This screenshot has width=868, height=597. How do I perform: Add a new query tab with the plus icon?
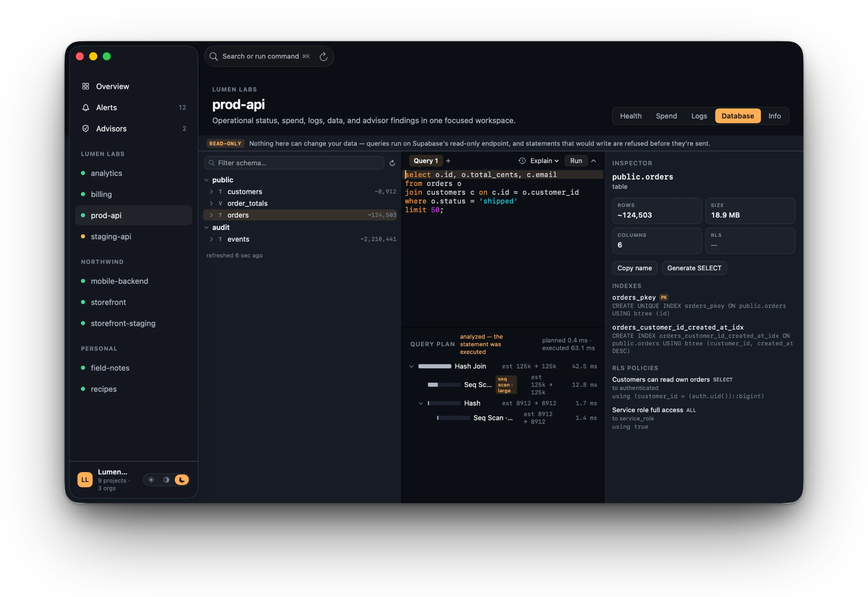point(448,161)
